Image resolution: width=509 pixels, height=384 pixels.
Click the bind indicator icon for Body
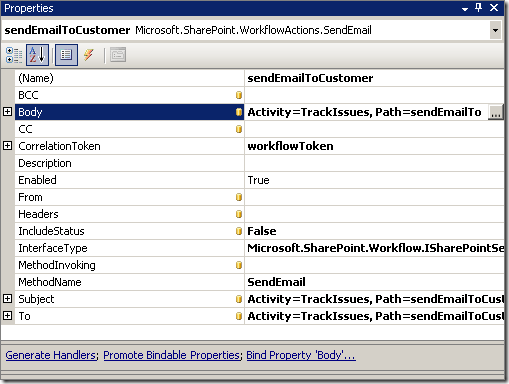coord(239,112)
